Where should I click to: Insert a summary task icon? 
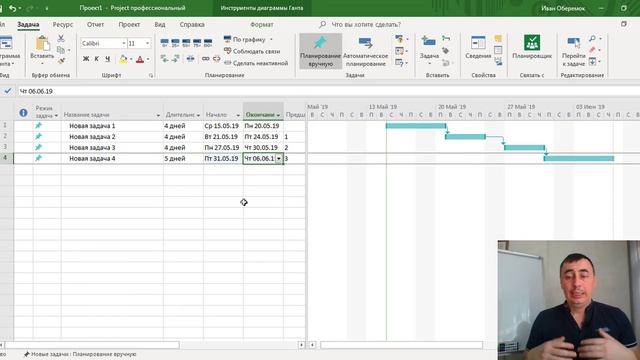click(446, 38)
